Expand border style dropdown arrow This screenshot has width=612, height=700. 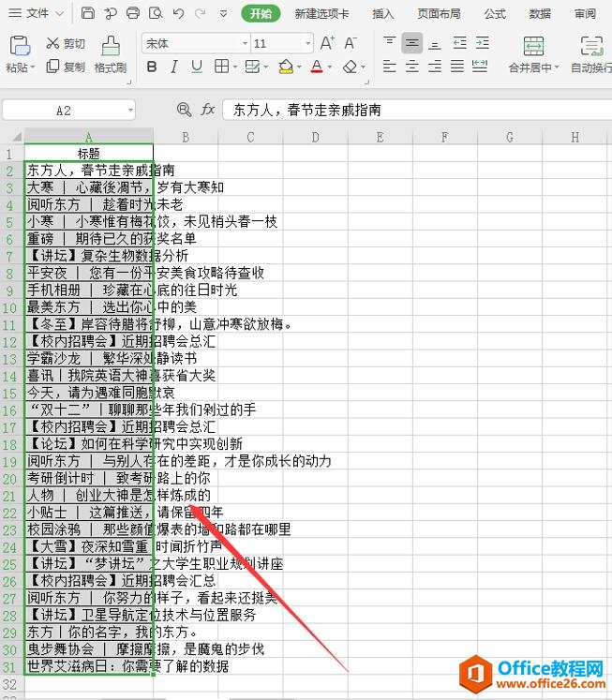(235, 67)
